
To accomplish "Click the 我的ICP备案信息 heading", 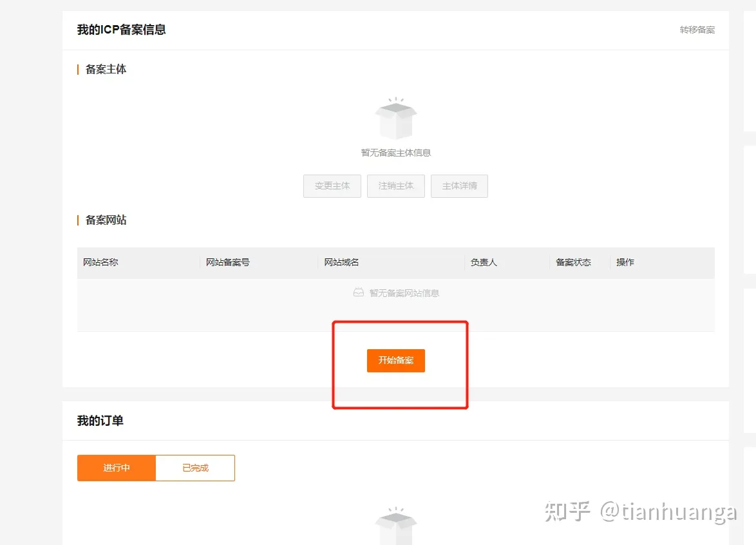I will coord(122,30).
